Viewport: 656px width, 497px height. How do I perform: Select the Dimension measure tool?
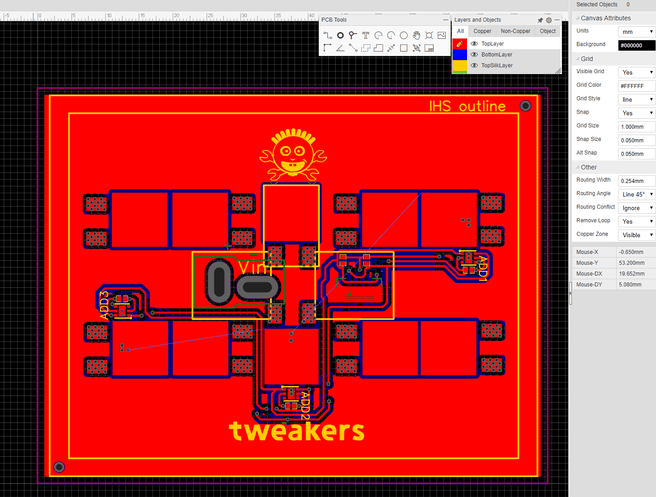[x=391, y=48]
